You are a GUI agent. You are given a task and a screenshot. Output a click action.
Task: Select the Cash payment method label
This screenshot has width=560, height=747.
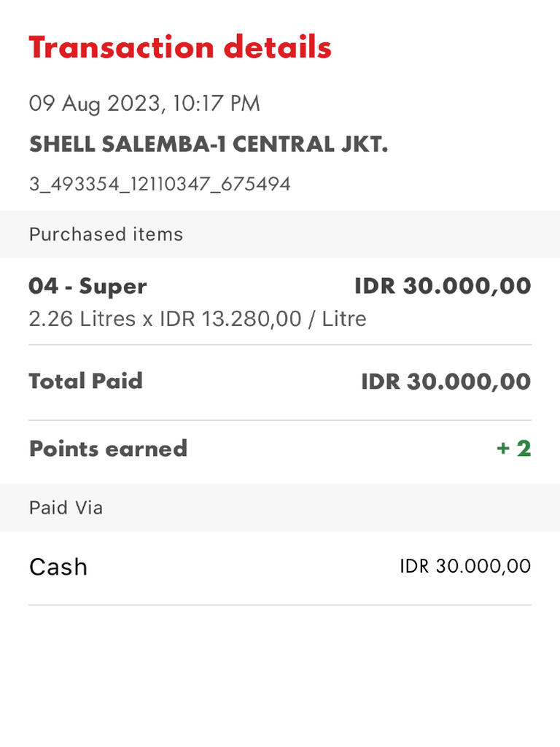58,567
